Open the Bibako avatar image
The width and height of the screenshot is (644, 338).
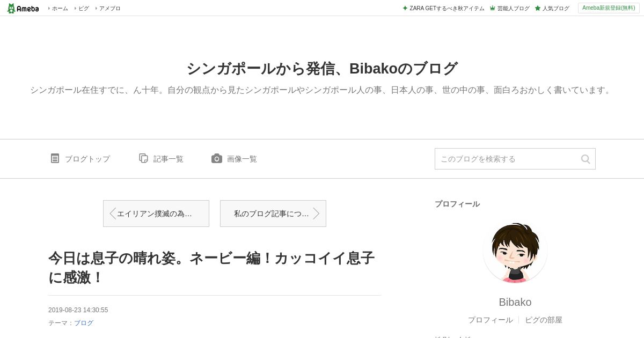coord(515,252)
